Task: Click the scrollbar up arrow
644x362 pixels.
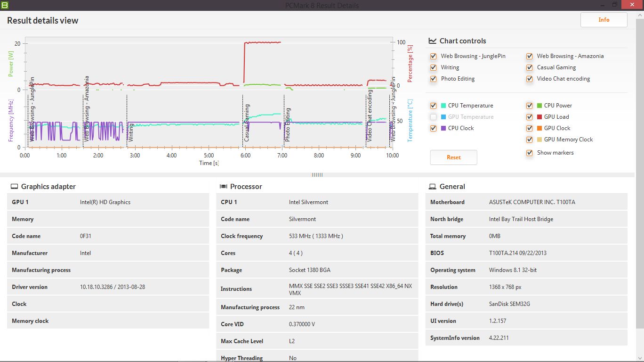Action: pos(640,15)
